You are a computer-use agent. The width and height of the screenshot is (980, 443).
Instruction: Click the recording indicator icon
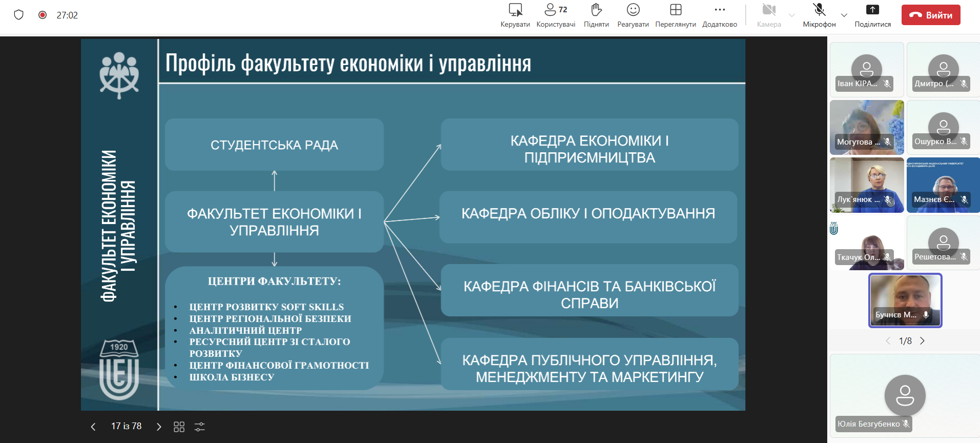[x=43, y=15]
